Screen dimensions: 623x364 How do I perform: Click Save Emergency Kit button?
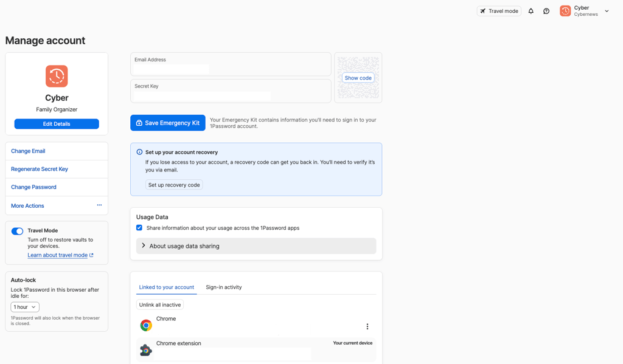pyautogui.click(x=168, y=123)
